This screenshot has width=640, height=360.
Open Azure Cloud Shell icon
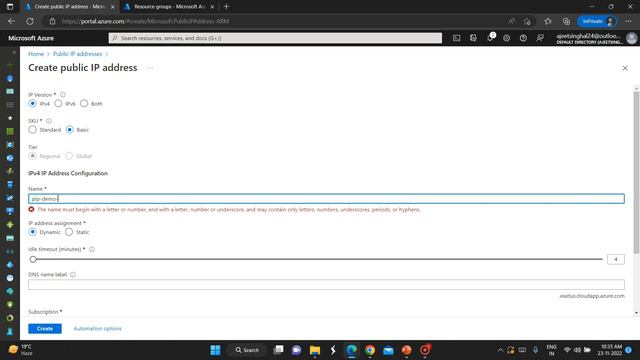pos(456,38)
